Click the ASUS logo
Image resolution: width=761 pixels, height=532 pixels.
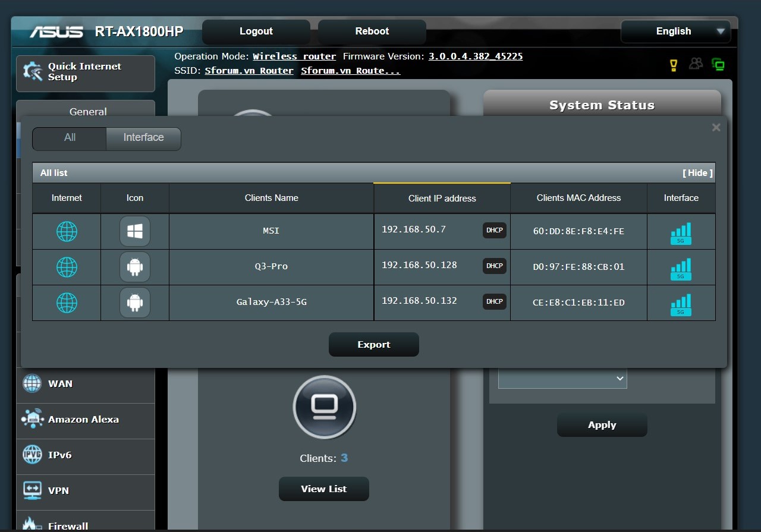click(x=56, y=32)
